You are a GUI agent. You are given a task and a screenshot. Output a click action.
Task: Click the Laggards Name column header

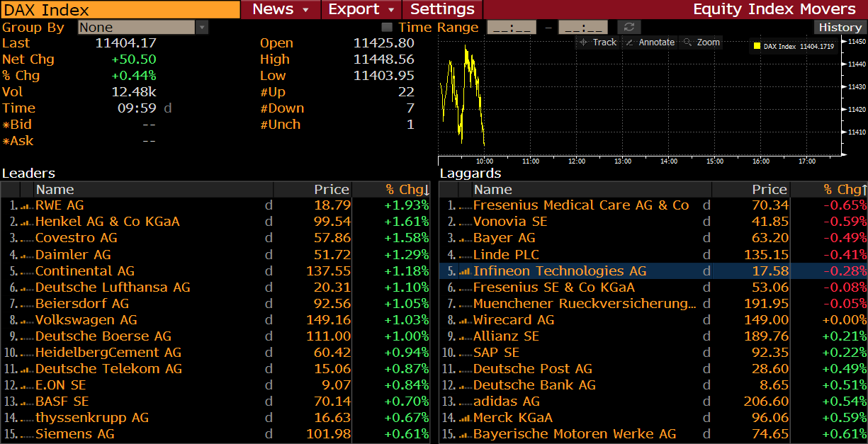tap(592, 189)
